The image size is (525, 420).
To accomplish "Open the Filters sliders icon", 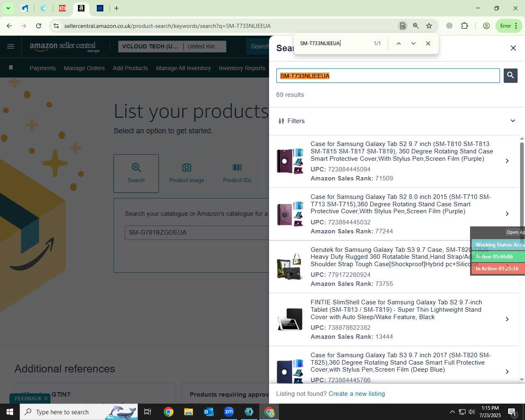I will pos(281,121).
